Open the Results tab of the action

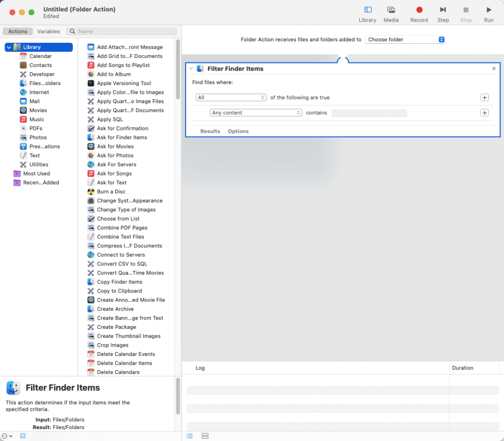click(x=210, y=131)
